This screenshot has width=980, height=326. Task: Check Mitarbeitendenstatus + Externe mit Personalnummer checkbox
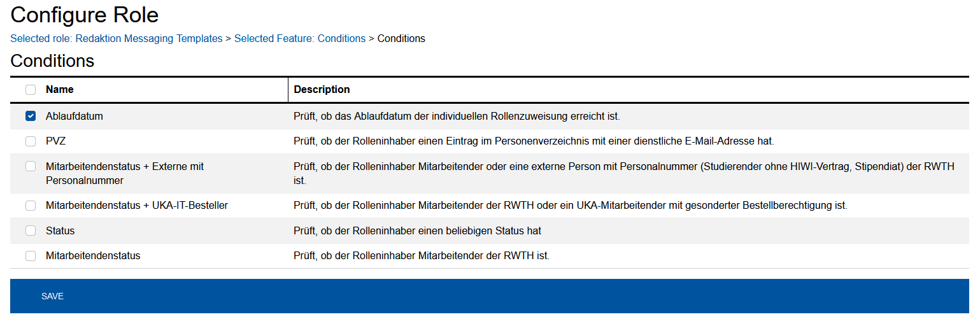click(x=31, y=166)
